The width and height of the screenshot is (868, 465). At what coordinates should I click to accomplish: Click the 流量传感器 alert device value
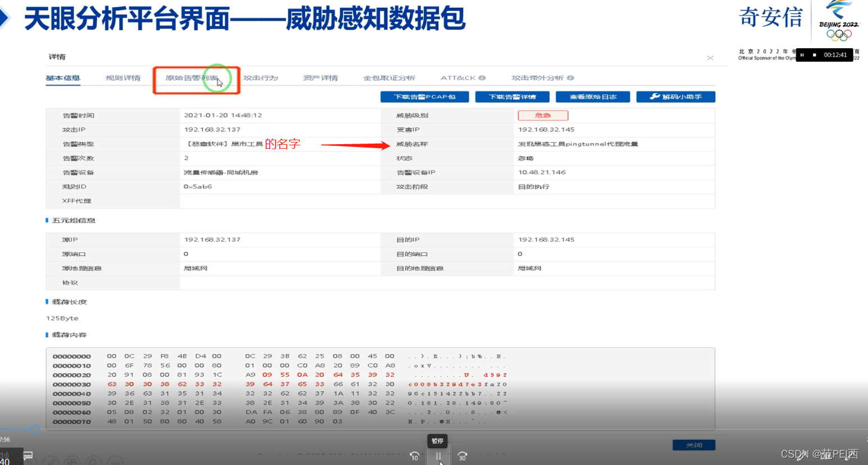(221, 172)
